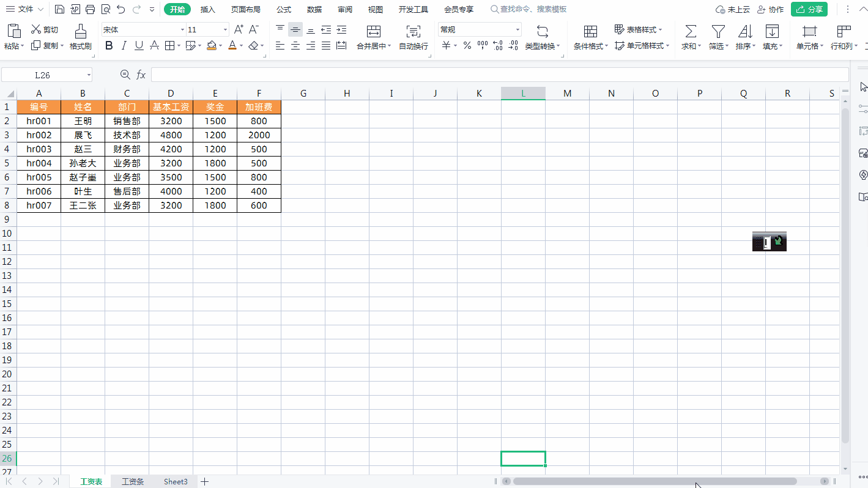
Task: Click the Undo arrow
Action: [121, 9]
